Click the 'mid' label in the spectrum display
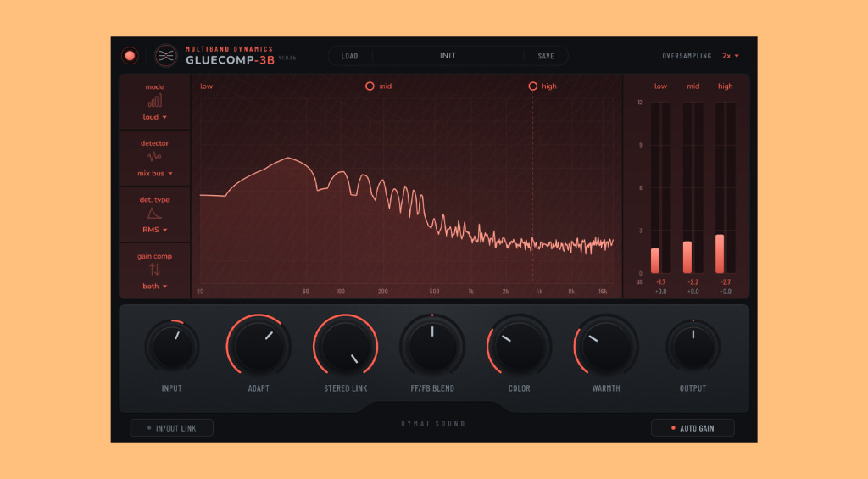 pos(386,86)
